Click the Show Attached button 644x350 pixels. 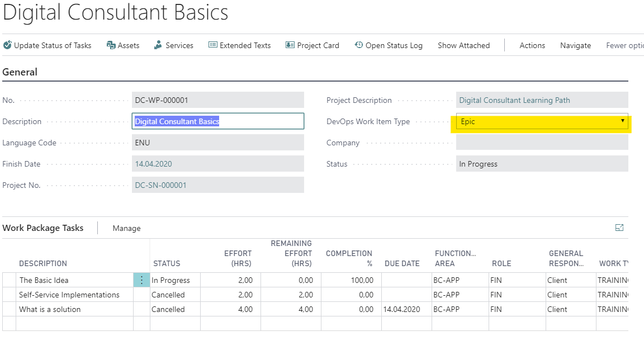coord(463,45)
